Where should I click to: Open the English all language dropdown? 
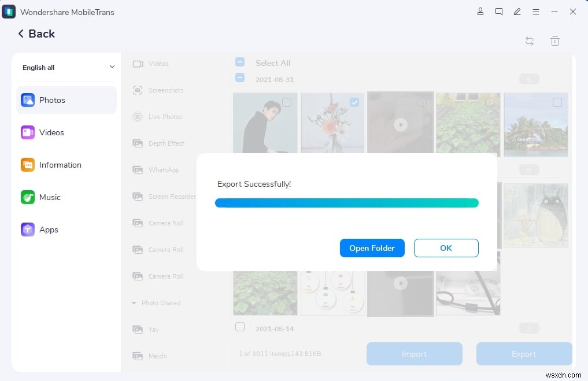pos(66,67)
